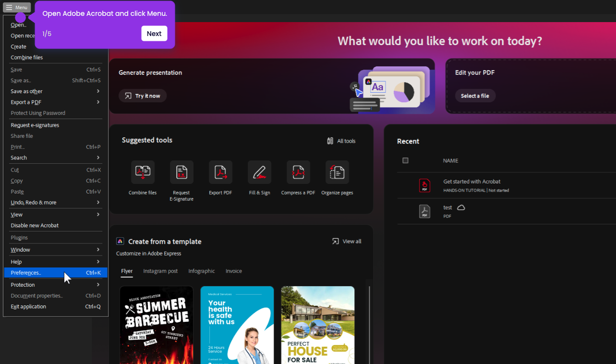
Task: Switch to the Infographic tab
Action: (202, 271)
